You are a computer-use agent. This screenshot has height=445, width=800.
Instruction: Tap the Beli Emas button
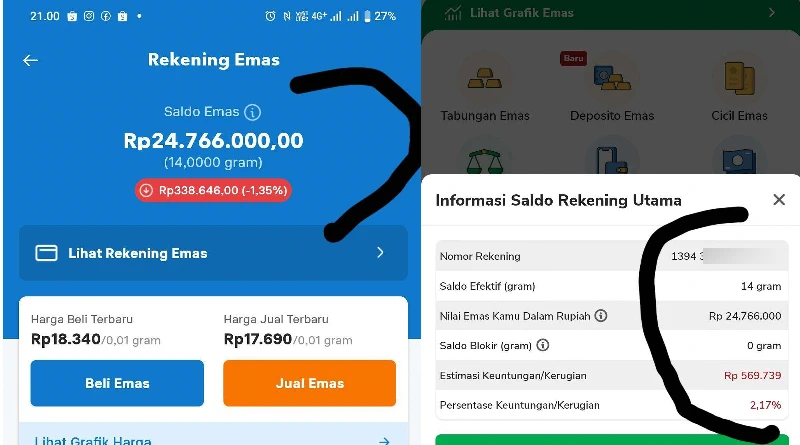coord(117,383)
